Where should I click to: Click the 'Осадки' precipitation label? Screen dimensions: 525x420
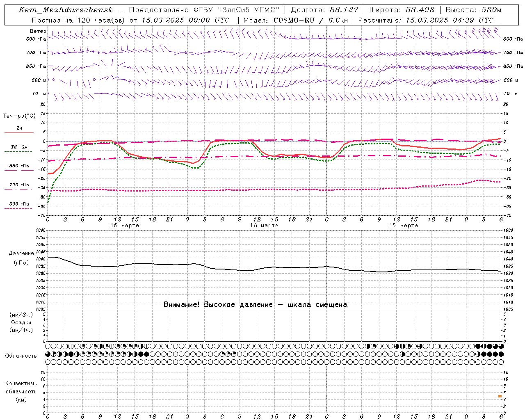21,322
